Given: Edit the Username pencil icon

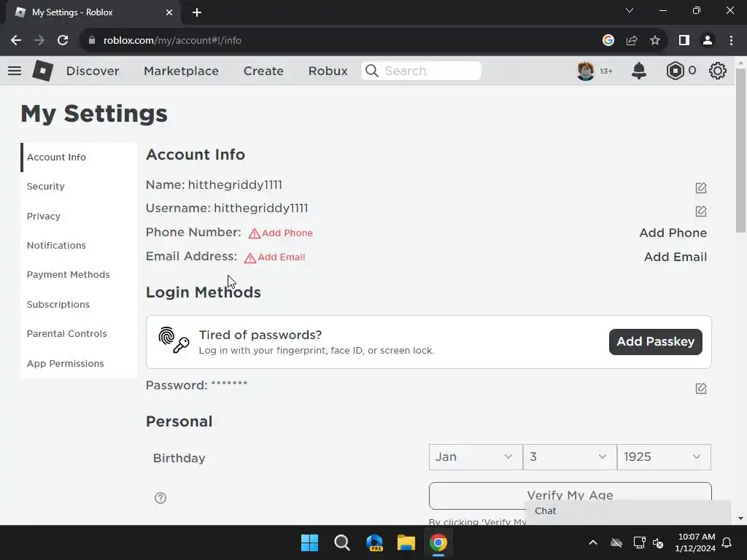Looking at the screenshot, I should pyautogui.click(x=701, y=211).
